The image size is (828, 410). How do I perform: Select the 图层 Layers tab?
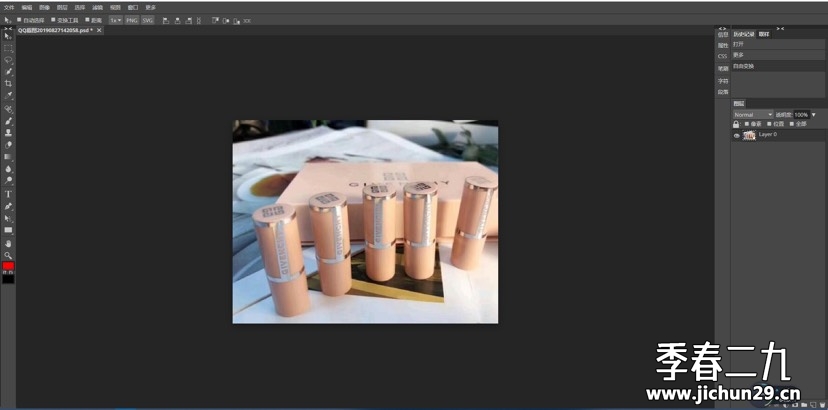click(x=739, y=104)
